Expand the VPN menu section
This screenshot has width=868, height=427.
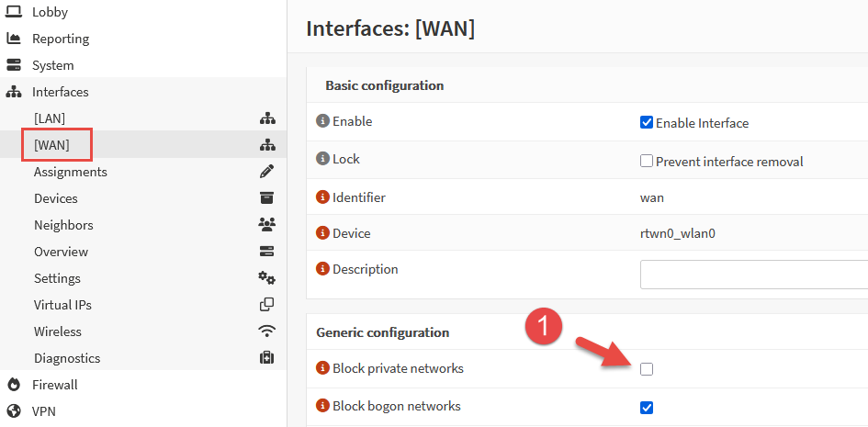pyautogui.click(x=43, y=411)
